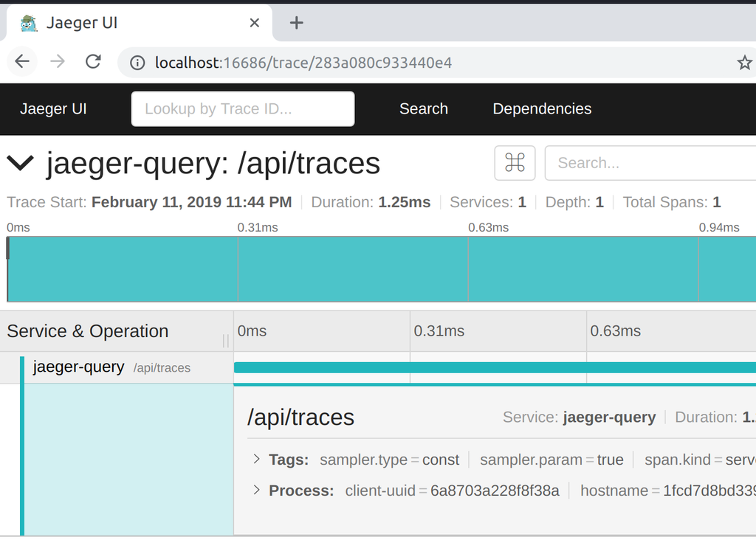The image size is (756, 551).
Task: Click the timeline 0.31ms column label
Action: pos(439,331)
